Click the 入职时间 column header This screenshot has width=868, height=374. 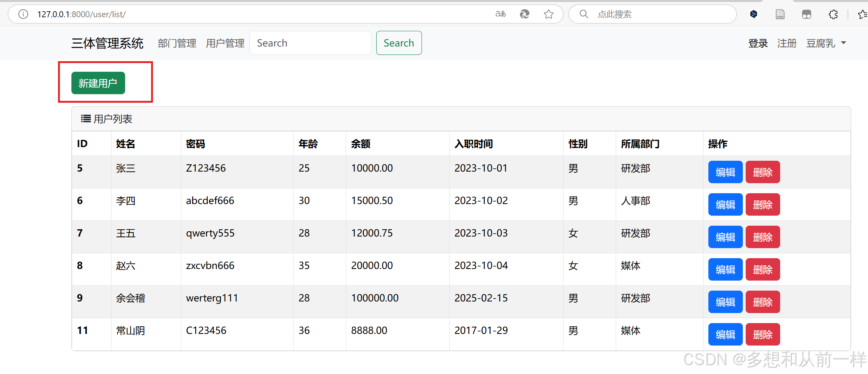(474, 144)
